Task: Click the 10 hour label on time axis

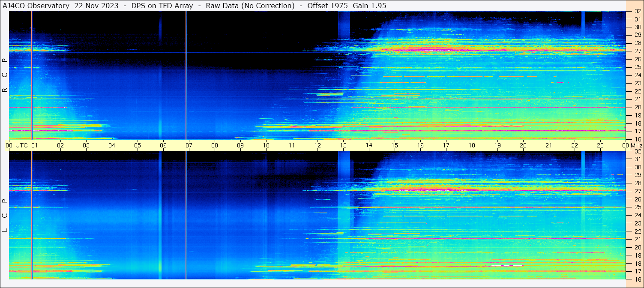Action: 266,145
